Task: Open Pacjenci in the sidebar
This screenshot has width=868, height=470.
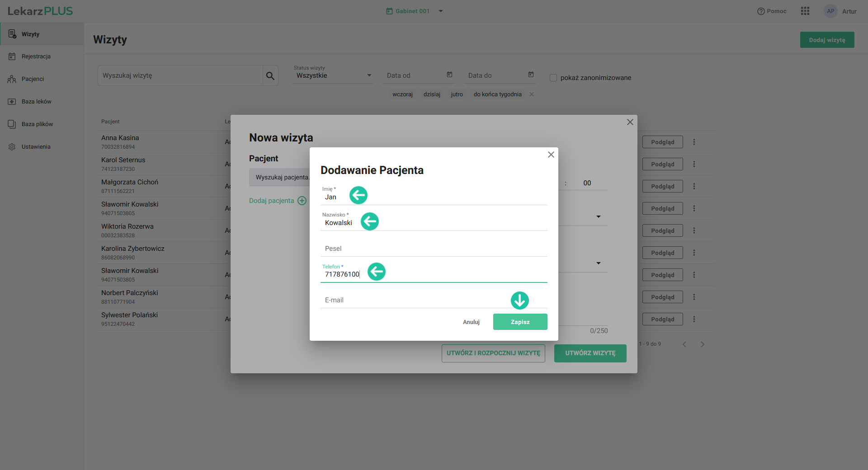Action: 33,79
